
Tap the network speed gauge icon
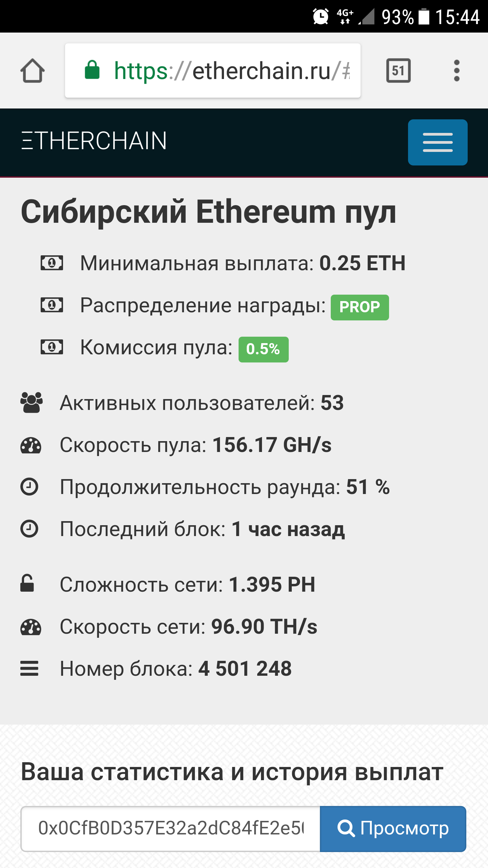point(31,627)
